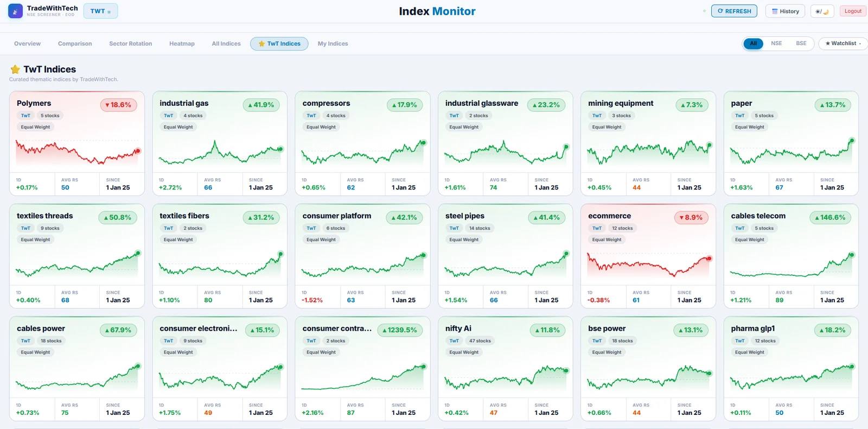Click the paper index title
The height and width of the screenshot is (429, 868).
pyautogui.click(x=741, y=103)
